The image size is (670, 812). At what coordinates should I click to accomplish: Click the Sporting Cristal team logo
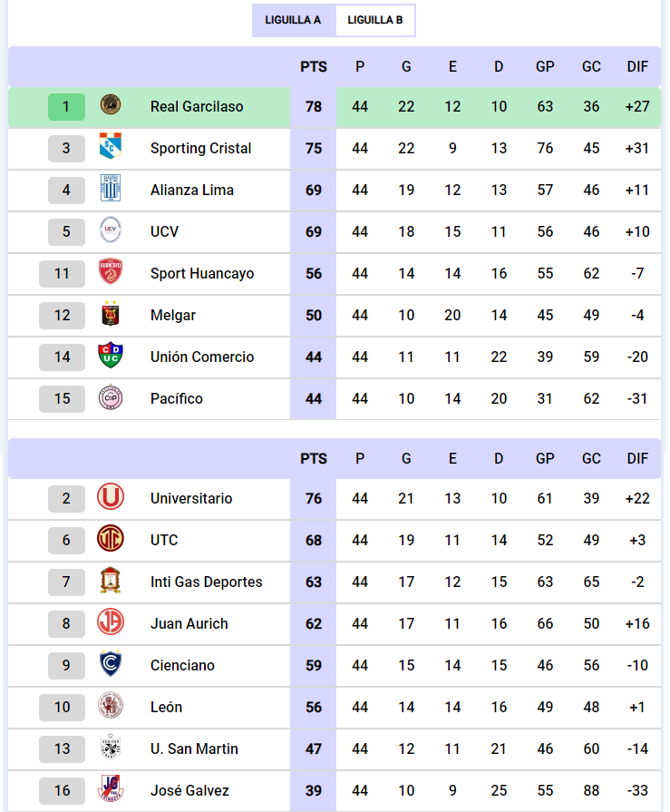[111, 148]
